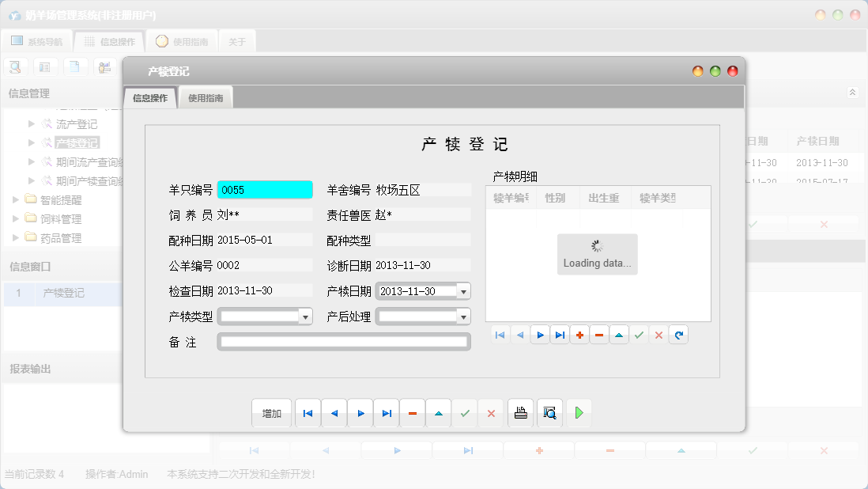The height and width of the screenshot is (489, 868).
Task: Click inside the 备注 input field
Action: coord(344,342)
